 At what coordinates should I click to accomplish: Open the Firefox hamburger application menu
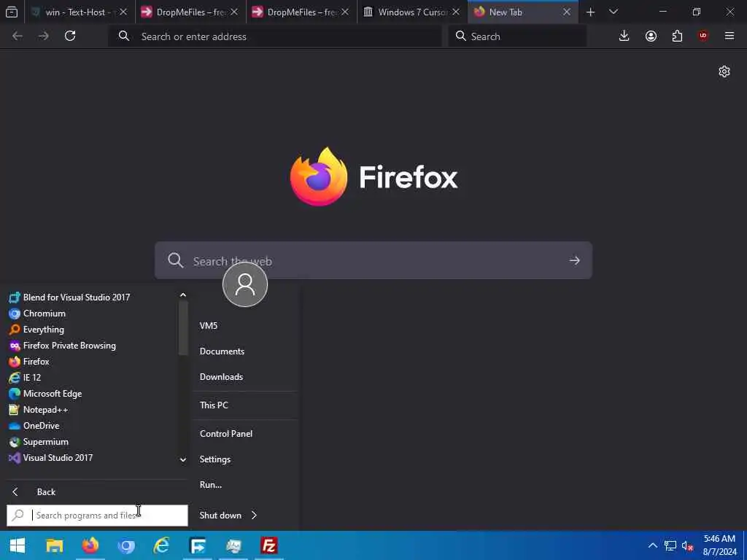point(729,36)
